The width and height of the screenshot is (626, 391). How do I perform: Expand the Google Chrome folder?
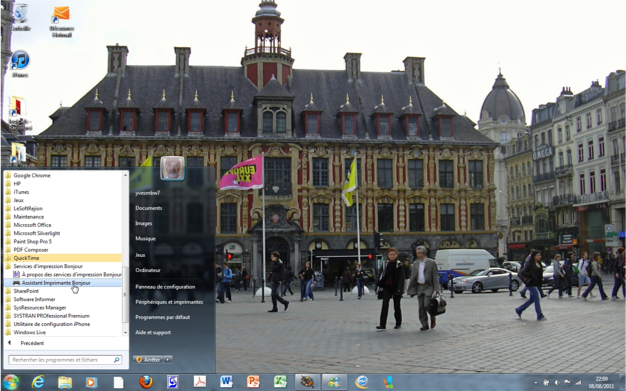[x=63, y=175]
